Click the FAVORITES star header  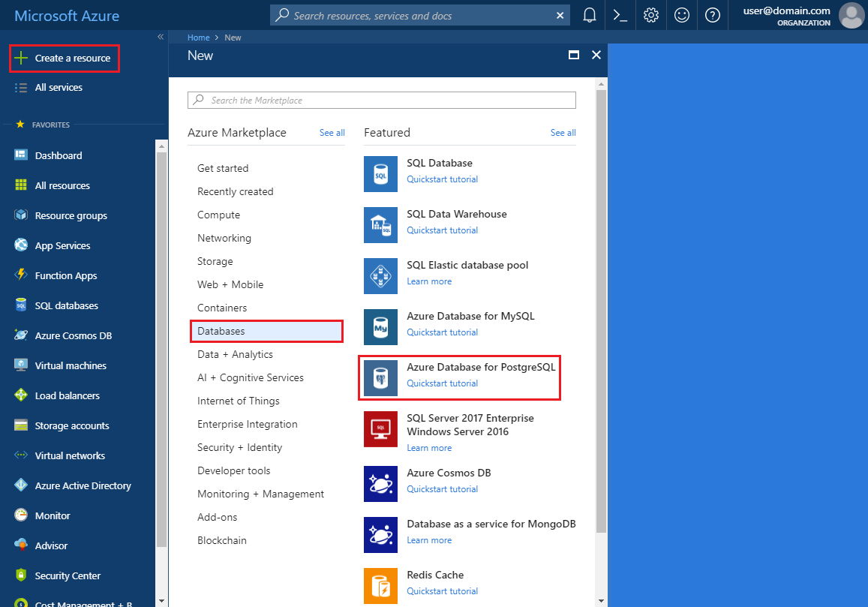(20, 125)
